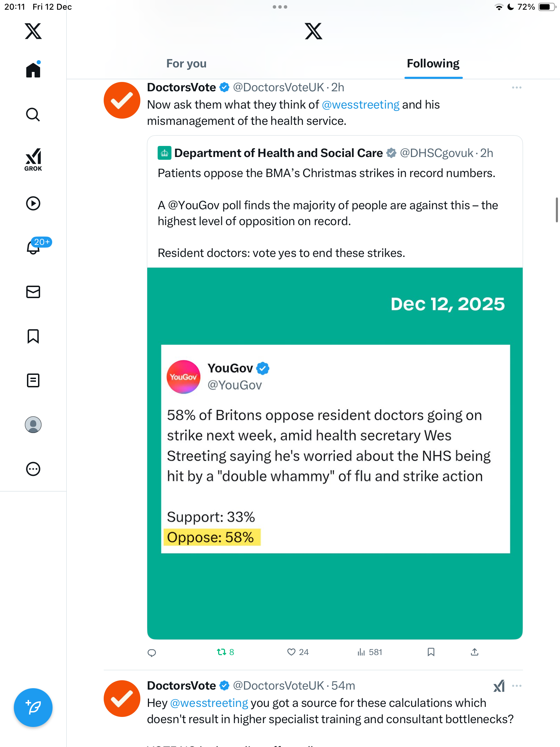Viewport: 560px width, 747px height.
Task: Open the Bookmarks page in sidebar
Action: [x=33, y=336]
